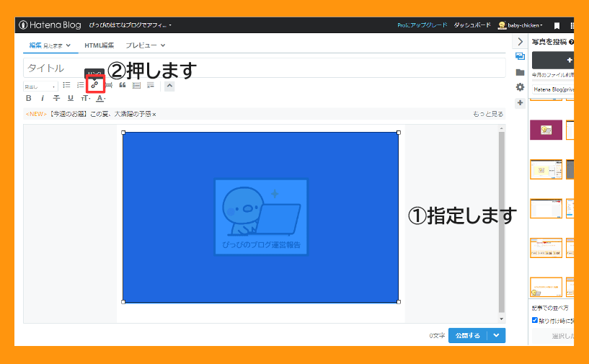Open the baby-chicken account menu
Screen dimensions: 589x364
(521, 25)
